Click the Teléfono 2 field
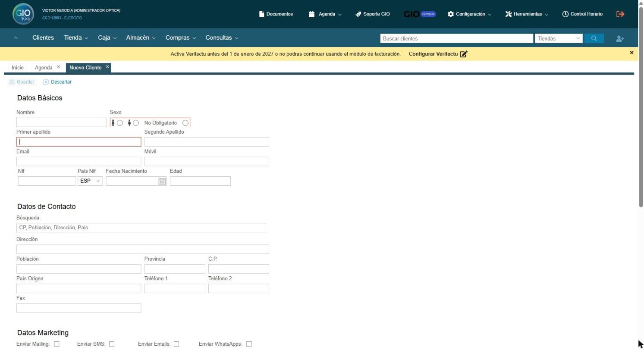644x350 pixels. point(239,288)
